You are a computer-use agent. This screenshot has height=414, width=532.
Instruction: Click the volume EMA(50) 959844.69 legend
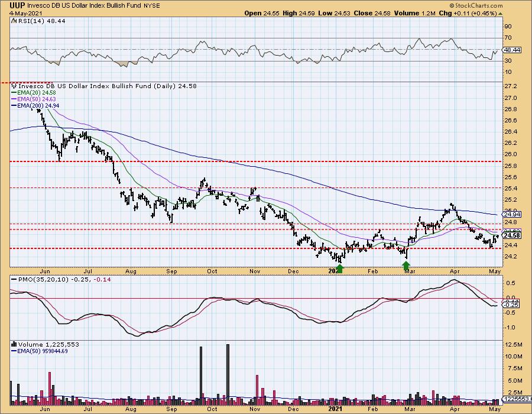tap(40, 351)
